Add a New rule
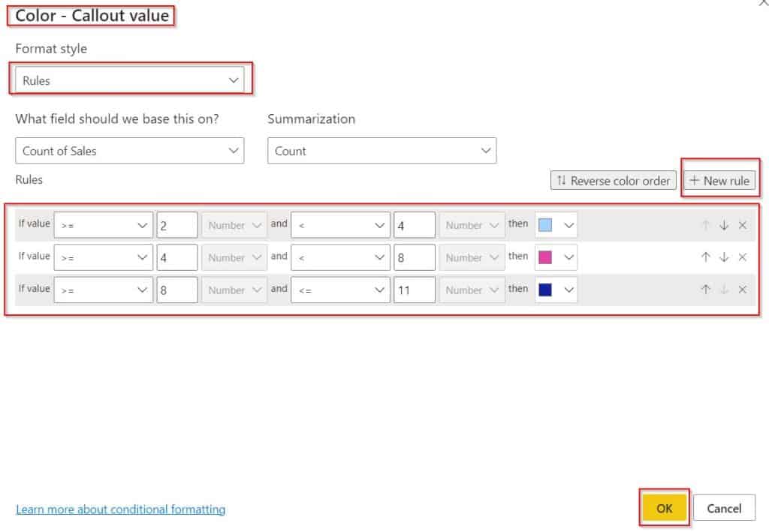Screen dimensions: 769x532 (x=720, y=180)
